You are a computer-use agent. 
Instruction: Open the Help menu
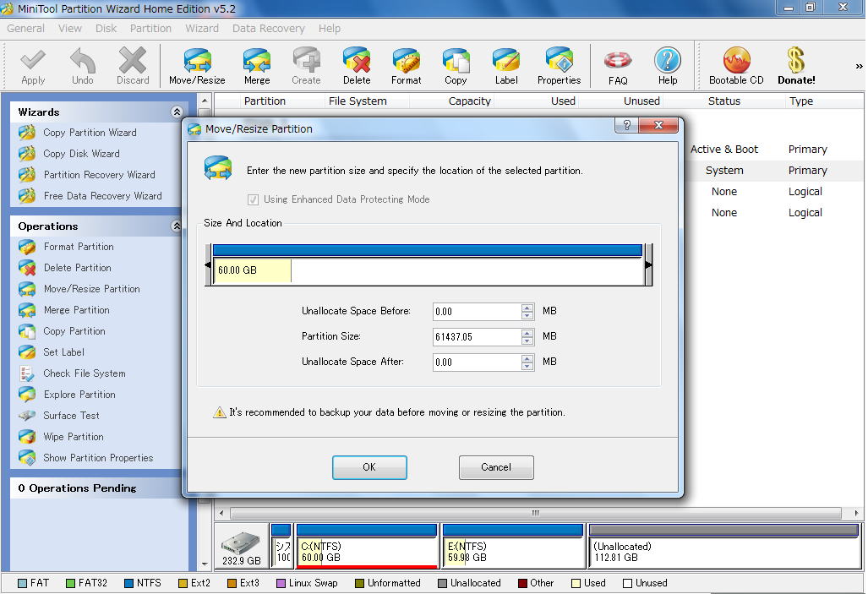(330, 28)
